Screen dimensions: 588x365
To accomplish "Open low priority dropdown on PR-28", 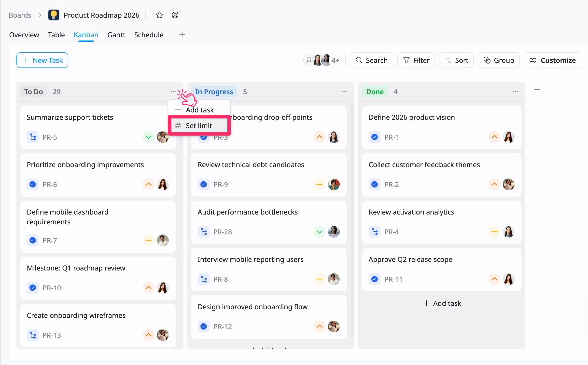I will point(320,232).
